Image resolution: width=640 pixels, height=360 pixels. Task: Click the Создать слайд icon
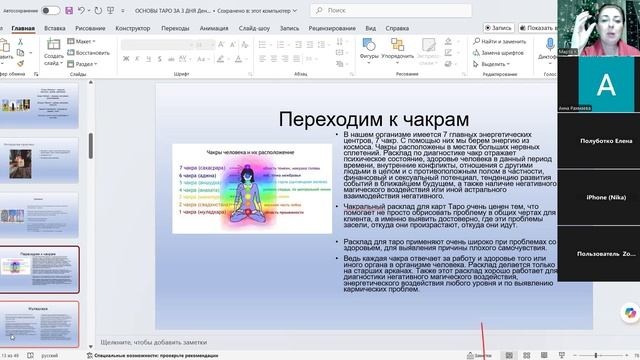click(53, 45)
